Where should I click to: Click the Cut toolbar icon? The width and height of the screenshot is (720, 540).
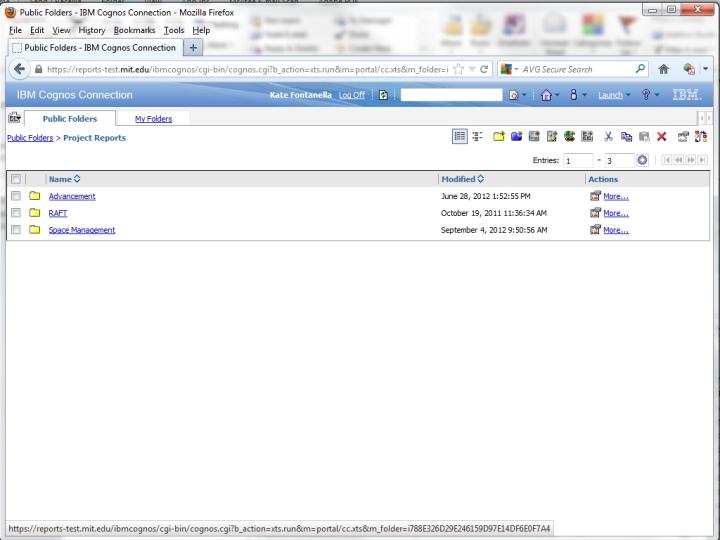pos(608,137)
